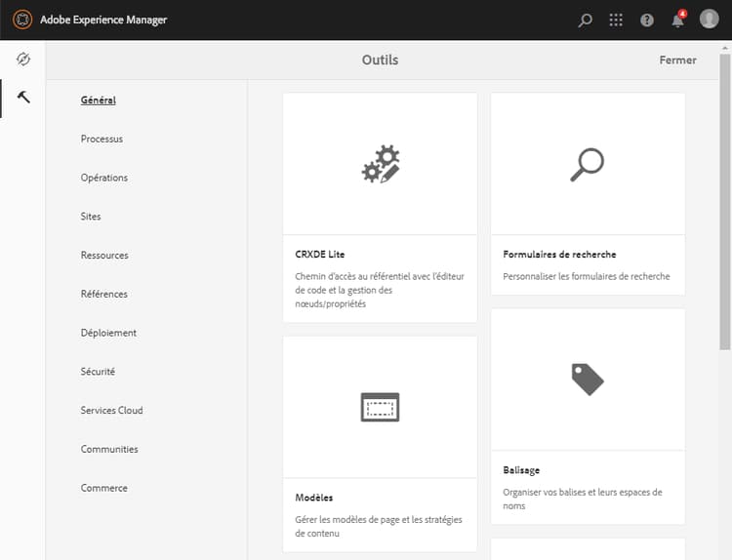This screenshot has width=732, height=560.
Task: Click the vertical scrollbar thumb
Action: pos(724,202)
